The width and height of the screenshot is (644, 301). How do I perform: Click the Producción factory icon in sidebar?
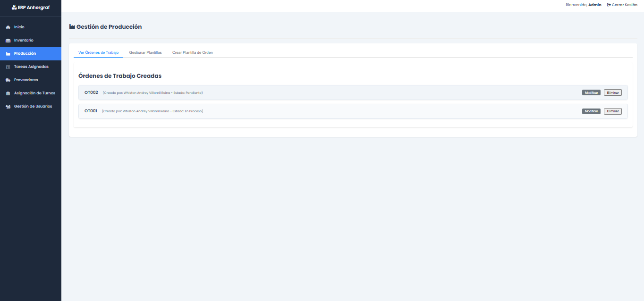click(x=8, y=54)
